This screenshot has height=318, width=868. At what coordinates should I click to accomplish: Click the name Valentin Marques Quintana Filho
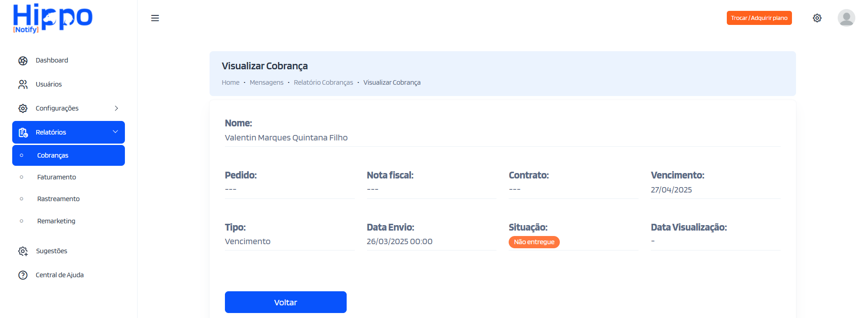(286, 138)
